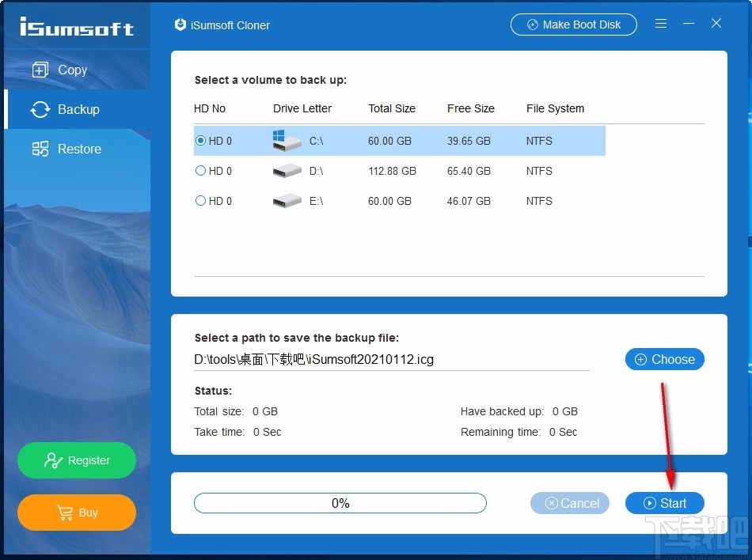Screen dimensions: 752x560
Task: Click the Total Size column header
Action: 392,108
